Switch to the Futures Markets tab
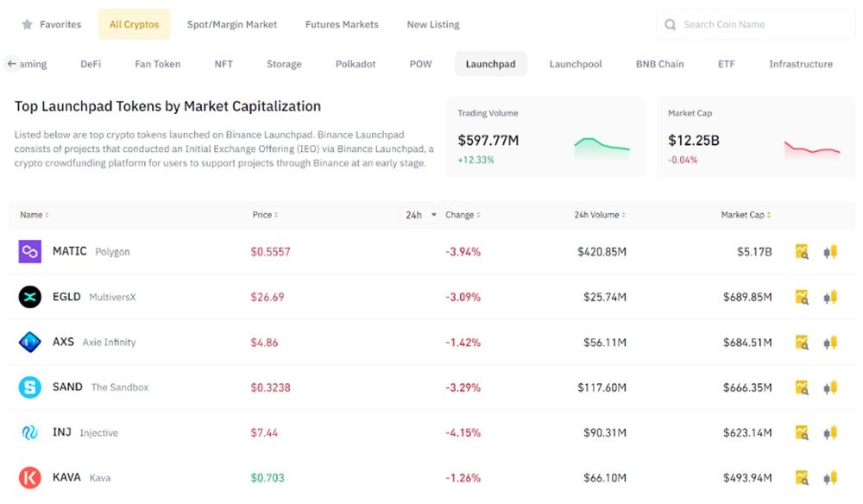This screenshot has height=504, width=863. 342,25
